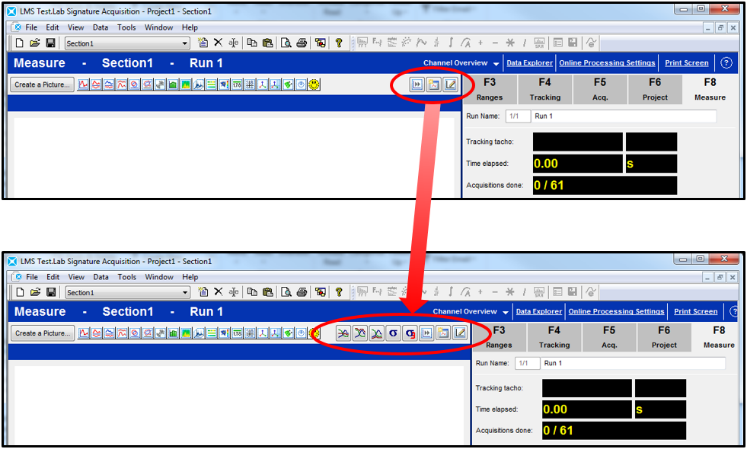Open Edit menu in lower window
The image size is (747, 449).
point(53,277)
